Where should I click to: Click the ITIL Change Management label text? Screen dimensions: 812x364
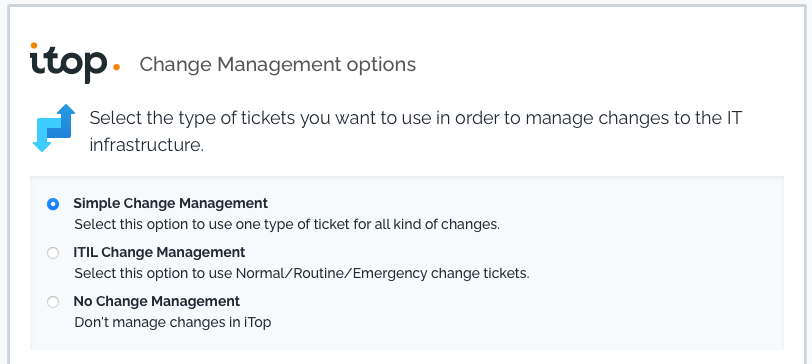coord(159,252)
